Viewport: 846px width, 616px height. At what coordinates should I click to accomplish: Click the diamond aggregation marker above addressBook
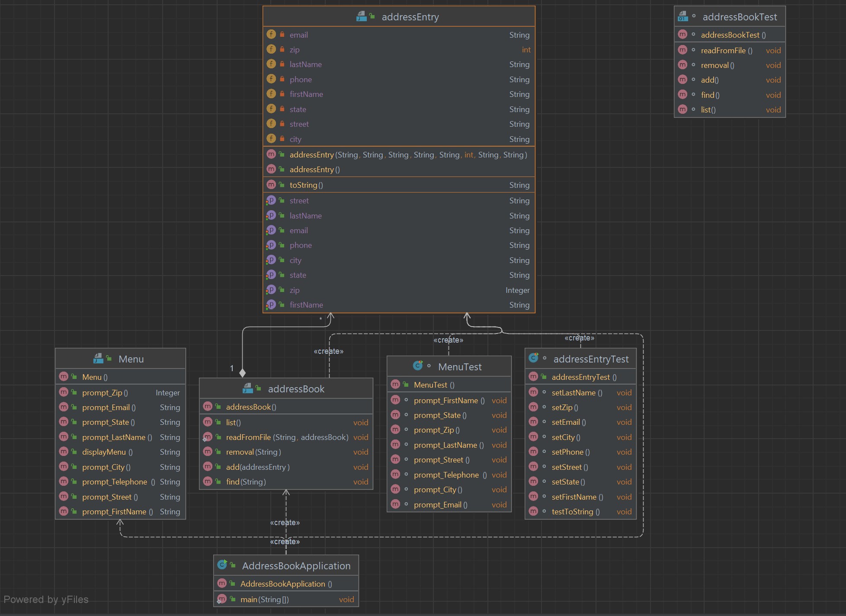(x=242, y=373)
